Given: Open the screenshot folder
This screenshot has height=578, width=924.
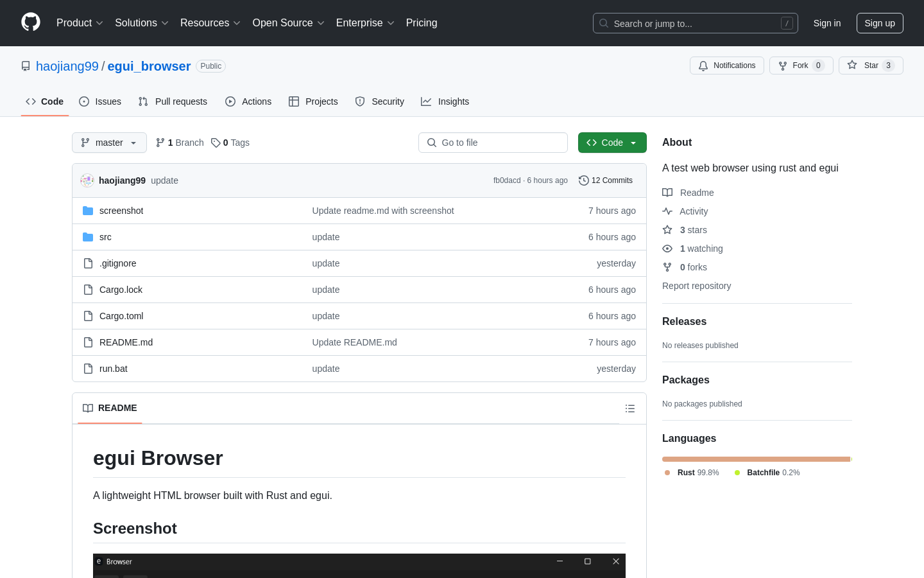Looking at the screenshot, I should coord(121,211).
